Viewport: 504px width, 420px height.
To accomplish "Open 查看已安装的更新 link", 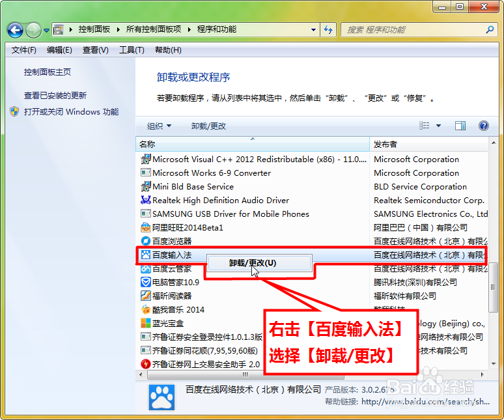I will tap(55, 96).
